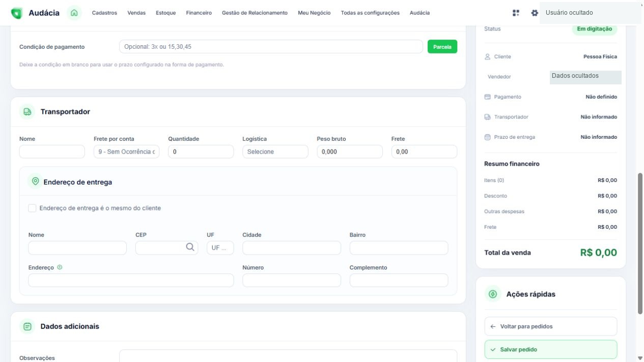Click the Frete value input field
644x362 pixels.
click(424, 152)
